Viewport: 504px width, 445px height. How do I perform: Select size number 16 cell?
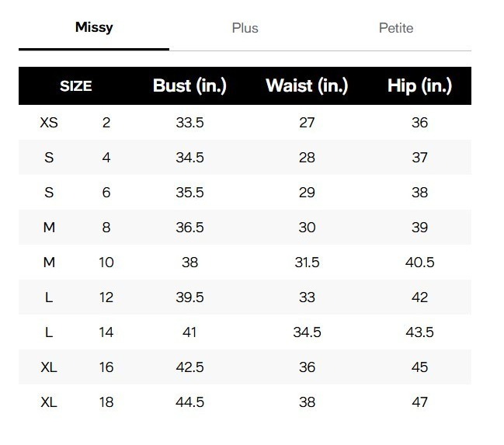point(106,367)
